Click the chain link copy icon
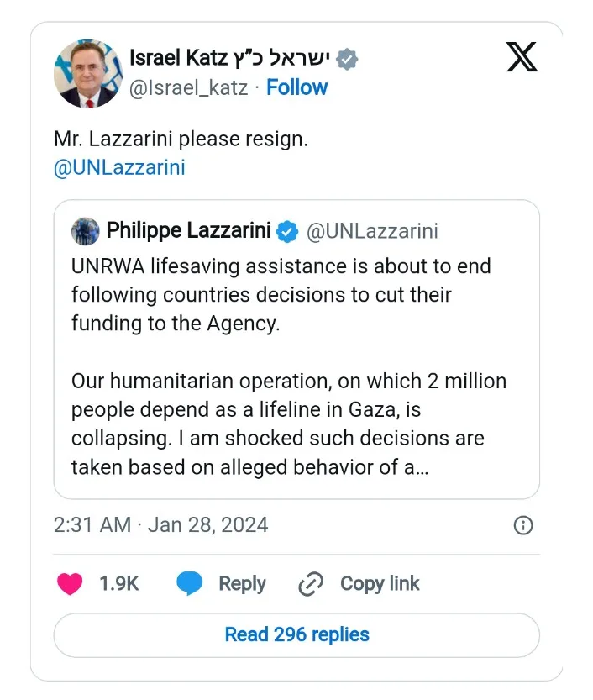The height and width of the screenshot is (700, 593). click(311, 583)
